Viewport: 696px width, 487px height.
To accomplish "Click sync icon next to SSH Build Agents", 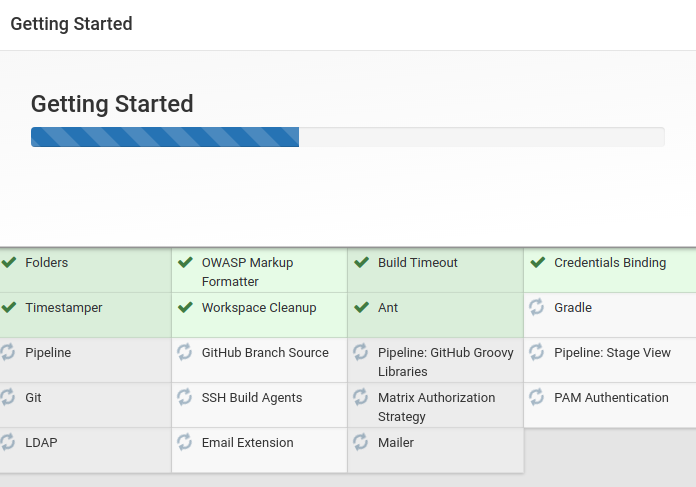I will tap(184, 397).
